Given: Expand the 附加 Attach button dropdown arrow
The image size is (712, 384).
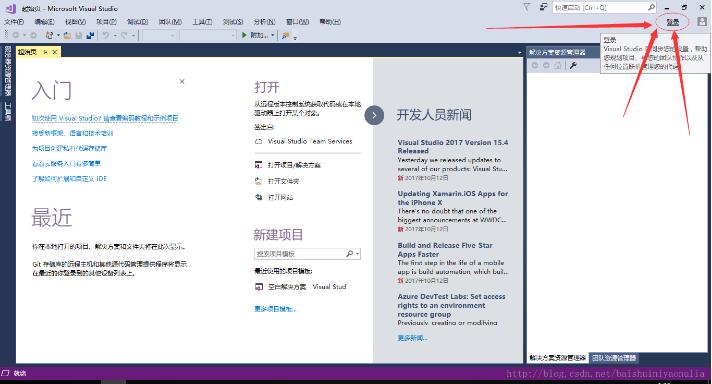Looking at the screenshot, I should 272,35.
